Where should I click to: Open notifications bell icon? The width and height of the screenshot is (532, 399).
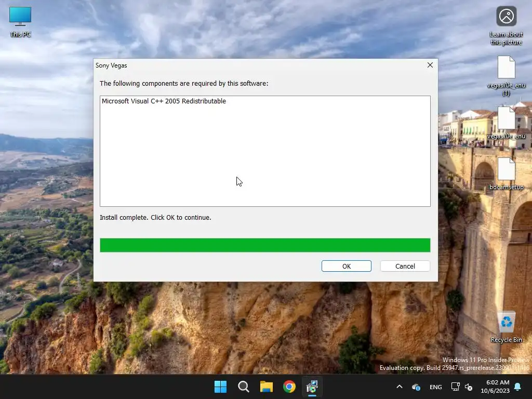coord(518,387)
